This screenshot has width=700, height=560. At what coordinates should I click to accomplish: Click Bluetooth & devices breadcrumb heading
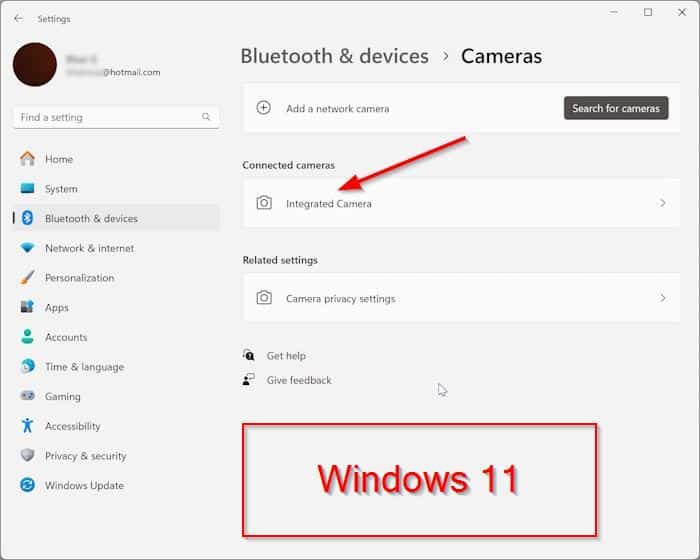pyautogui.click(x=334, y=56)
